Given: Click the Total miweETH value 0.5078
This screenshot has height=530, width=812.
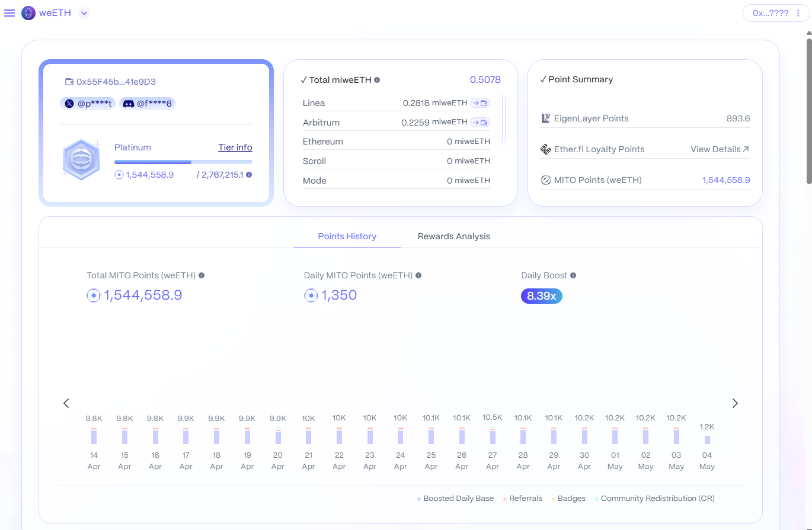Looking at the screenshot, I should pyautogui.click(x=485, y=80).
